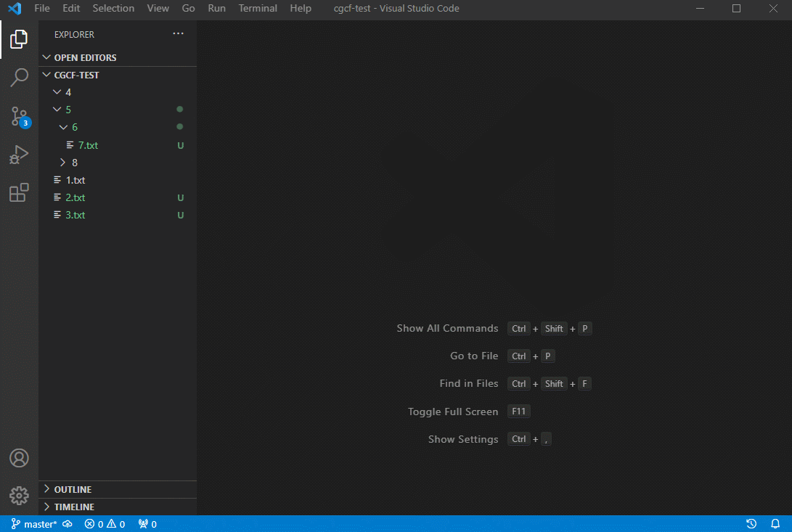
Task: Collapse folder 5
Action: (x=118, y=110)
